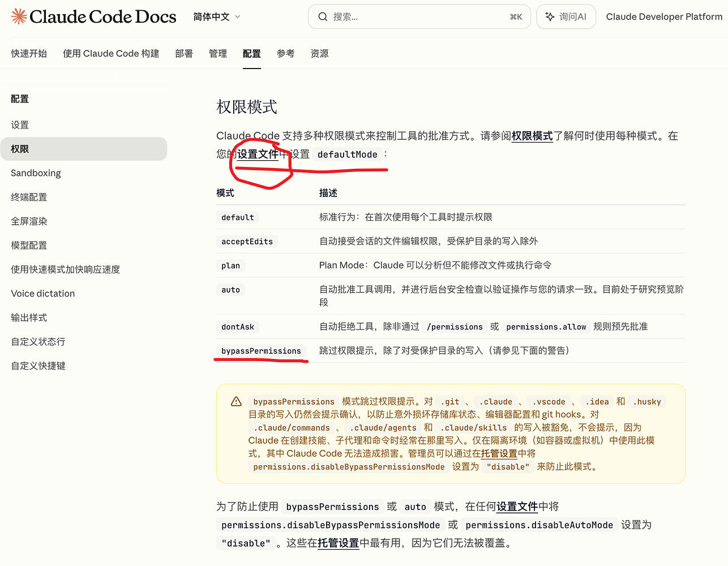This screenshot has height=566, width=728.
Task: Select the 部署 tab
Action: (x=184, y=53)
